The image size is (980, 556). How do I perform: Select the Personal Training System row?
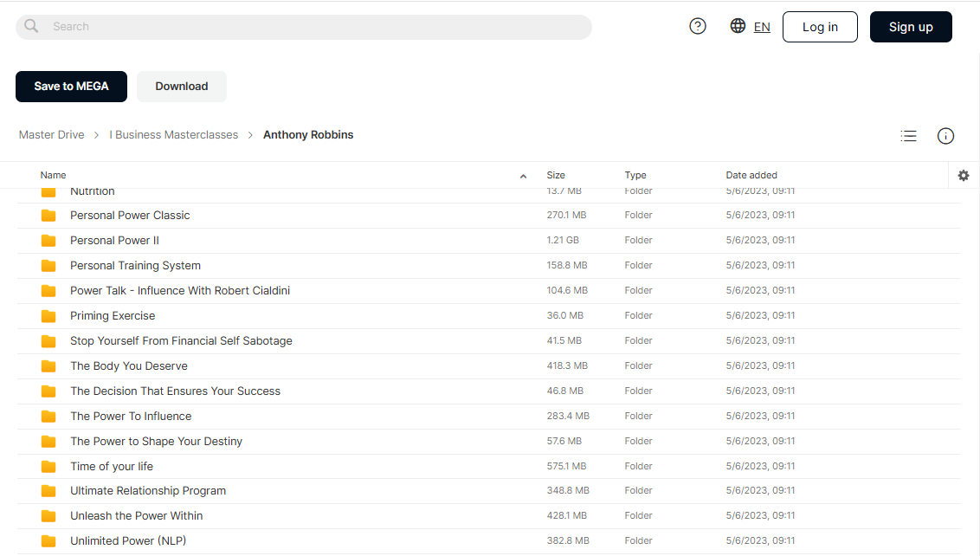[x=488, y=266]
